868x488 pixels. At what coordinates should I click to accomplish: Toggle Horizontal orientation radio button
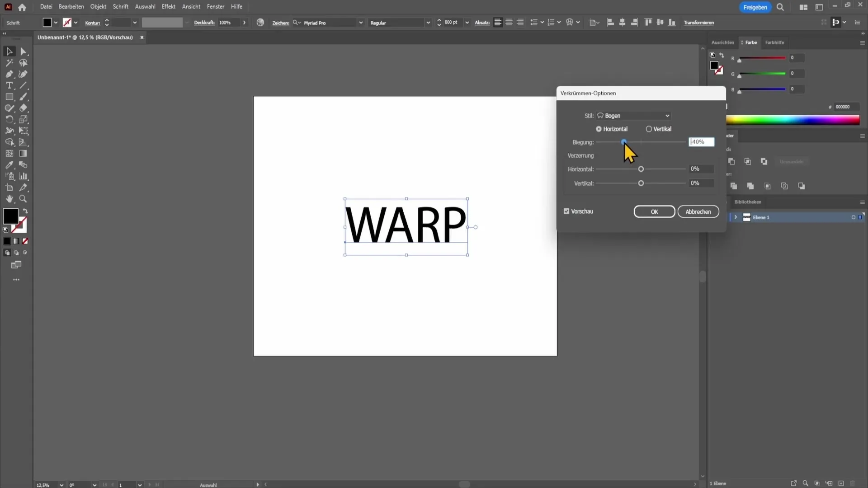[599, 129]
